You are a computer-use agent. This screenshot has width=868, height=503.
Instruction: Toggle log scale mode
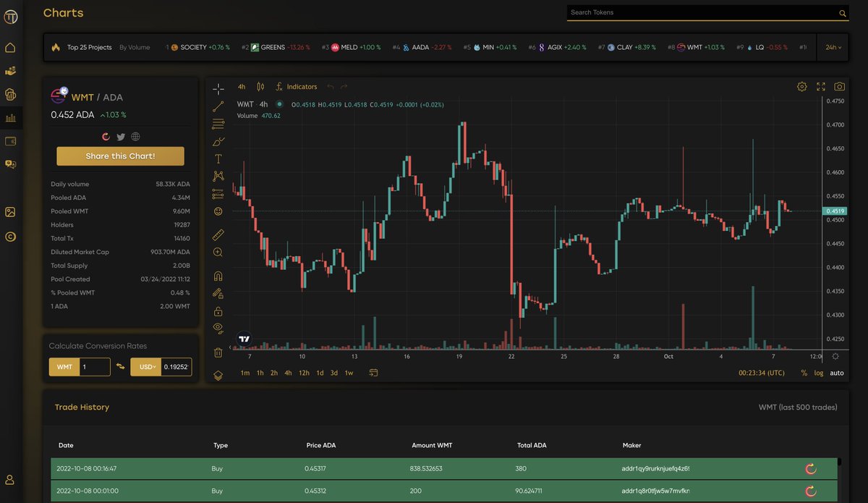tap(819, 373)
